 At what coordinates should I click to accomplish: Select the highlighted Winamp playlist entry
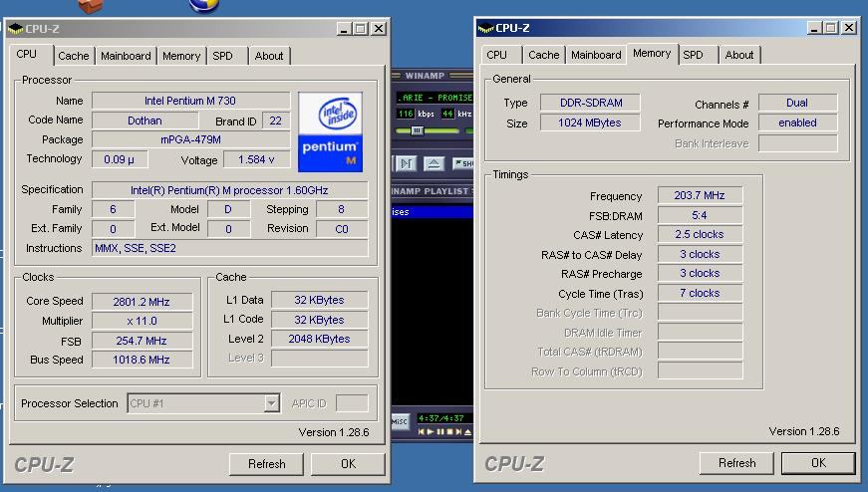point(433,212)
